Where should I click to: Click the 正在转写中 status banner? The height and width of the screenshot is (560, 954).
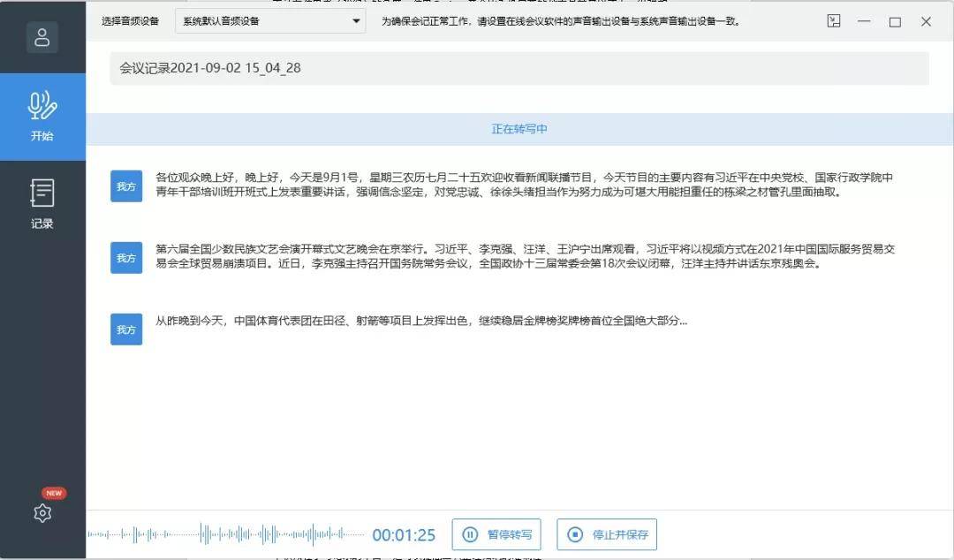[520, 129]
